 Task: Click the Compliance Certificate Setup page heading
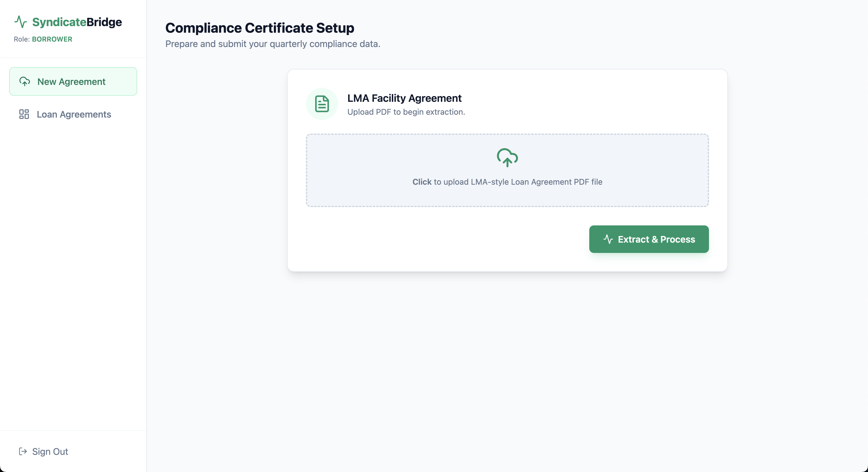point(259,28)
